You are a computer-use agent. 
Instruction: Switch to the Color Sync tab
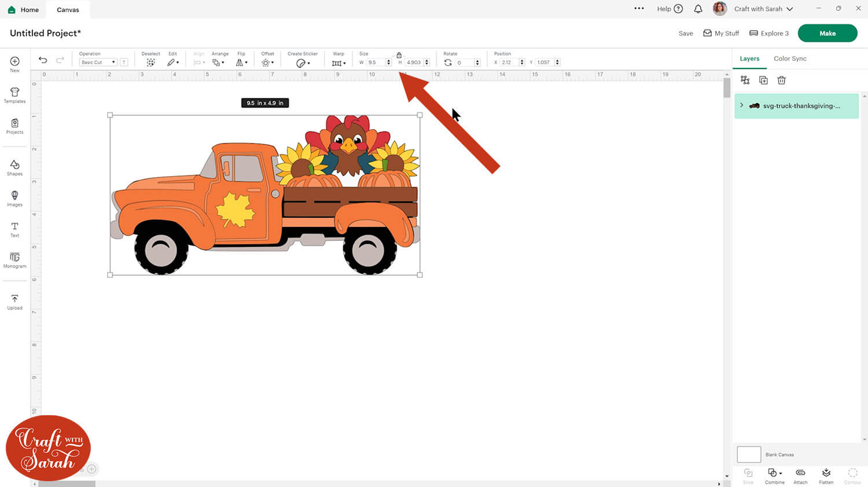[x=790, y=58]
